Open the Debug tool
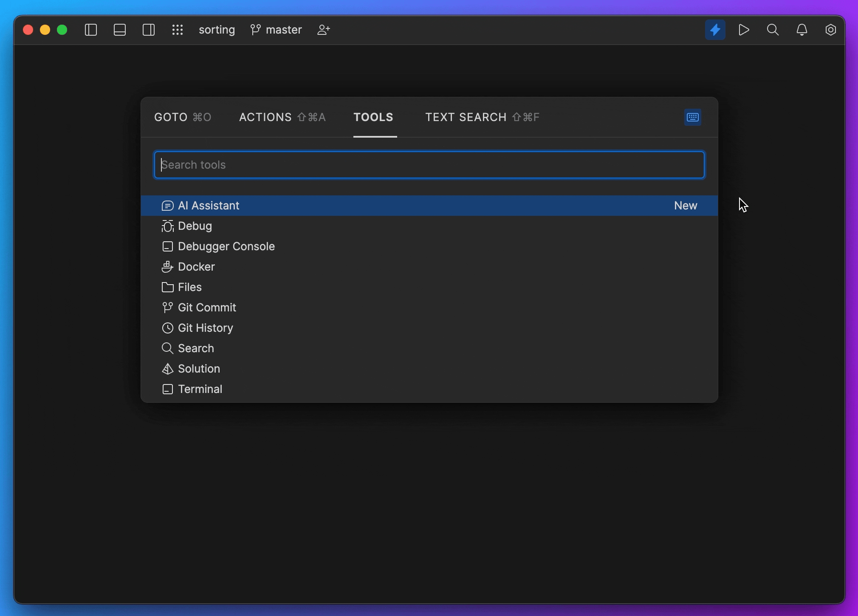858x616 pixels. point(195,226)
